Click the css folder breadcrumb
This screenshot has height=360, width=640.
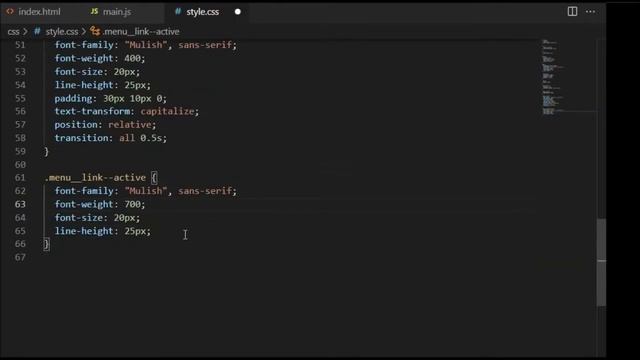tap(13, 31)
